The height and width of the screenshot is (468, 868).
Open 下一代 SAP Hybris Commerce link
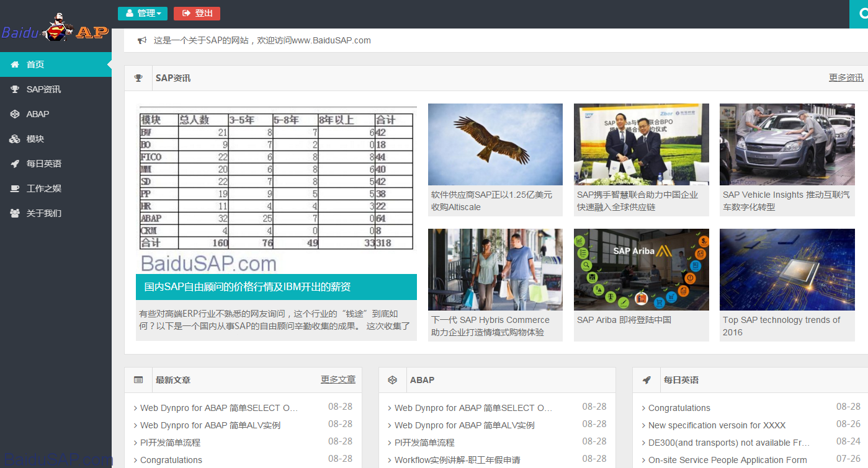(x=490, y=326)
